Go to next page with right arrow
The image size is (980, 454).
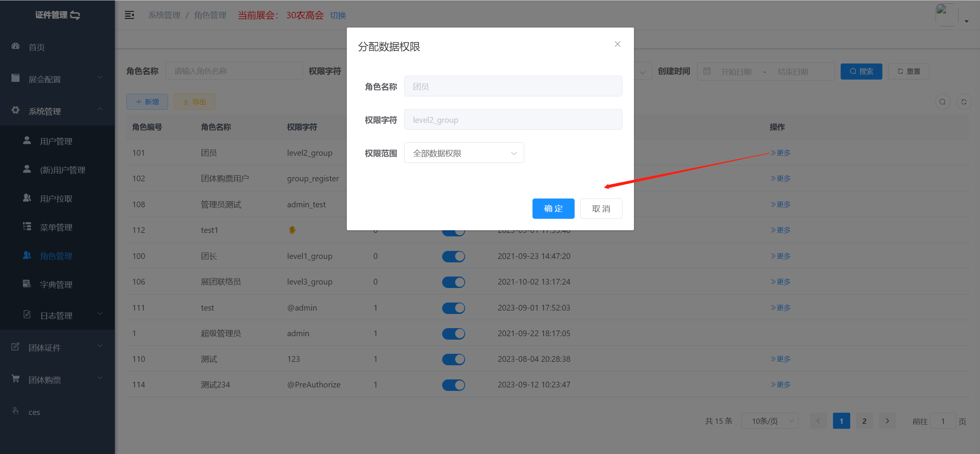[887, 421]
